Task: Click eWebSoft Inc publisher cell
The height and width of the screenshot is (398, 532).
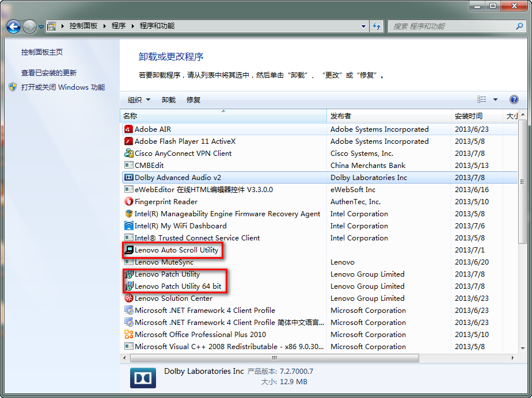Action: [x=353, y=189]
